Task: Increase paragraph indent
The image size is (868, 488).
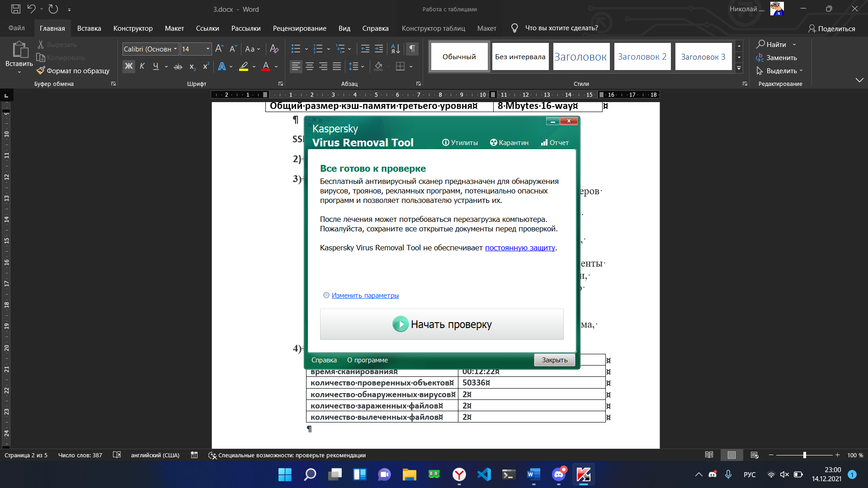Action: pyautogui.click(x=379, y=49)
